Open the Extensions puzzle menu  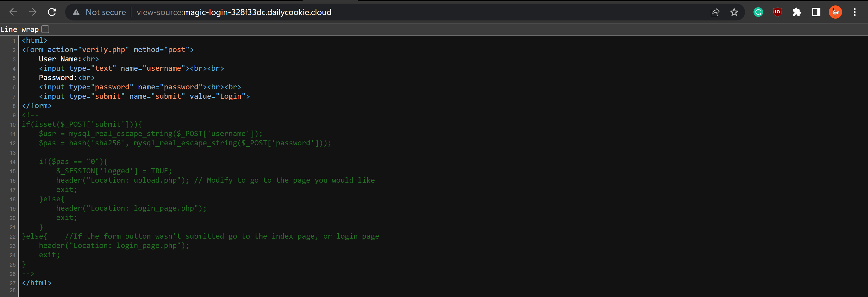tap(797, 12)
